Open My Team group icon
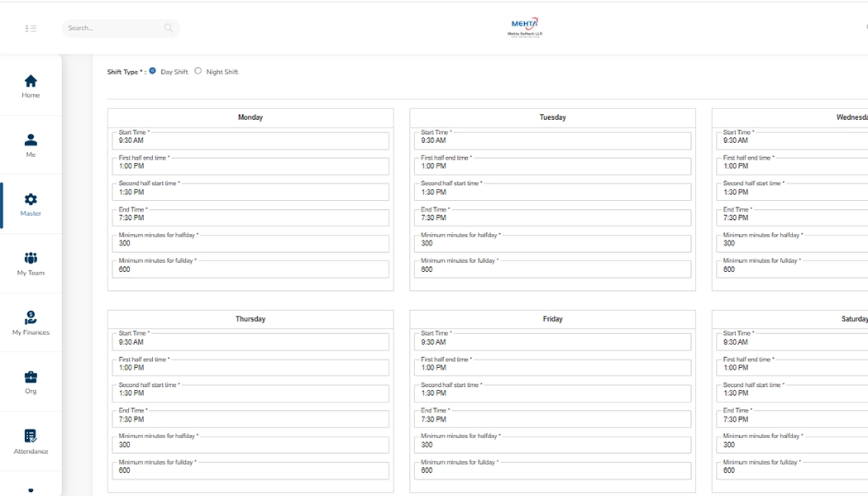The width and height of the screenshot is (868, 496). coord(31,259)
